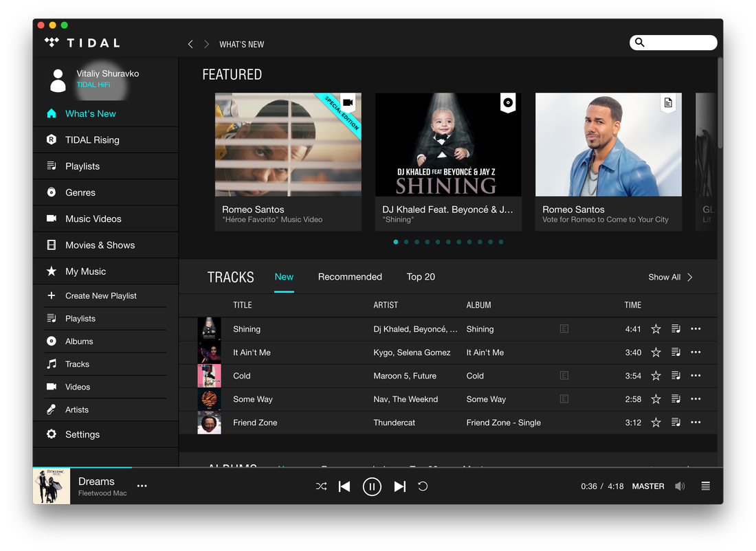Open more options for It Ain't Me
Viewport: 756px width, 551px height.
point(696,352)
